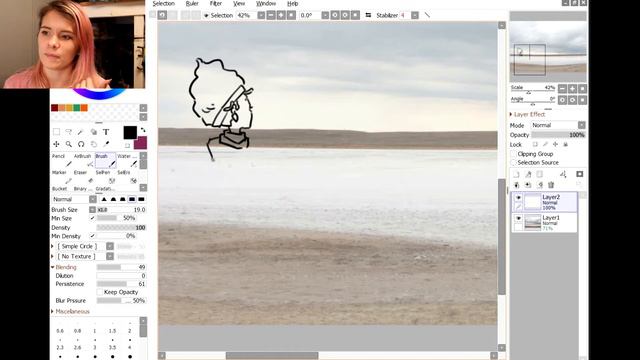This screenshot has width=640, height=360.
Task: Hide Layer1 with the eye icon
Action: pyautogui.click(x=518, y=218)
